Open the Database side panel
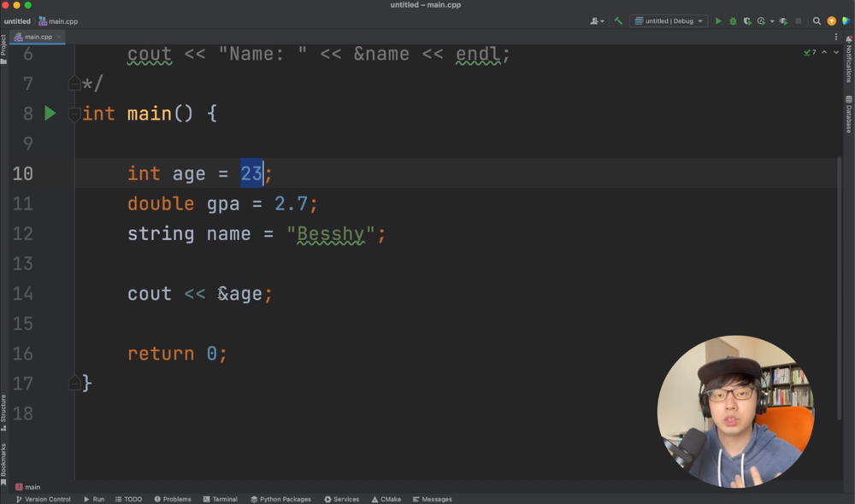The width and height of the screenshot is (855, 504). coord(849,114)
